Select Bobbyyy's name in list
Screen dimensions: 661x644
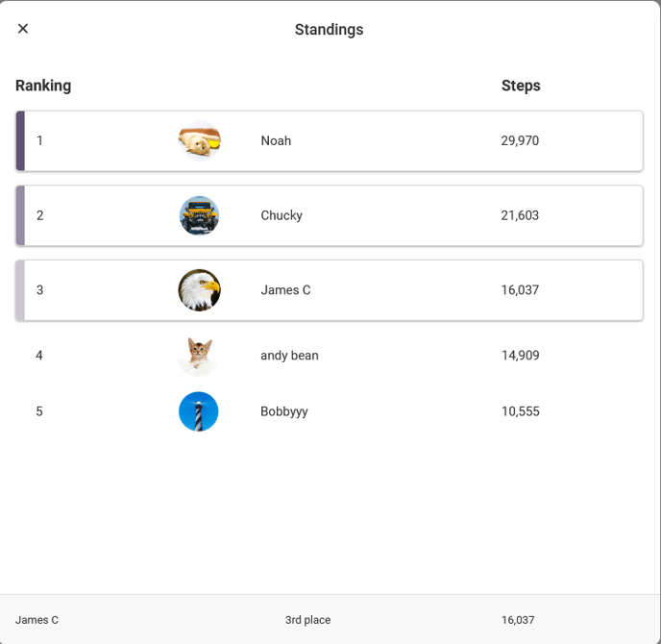[284, 411]
